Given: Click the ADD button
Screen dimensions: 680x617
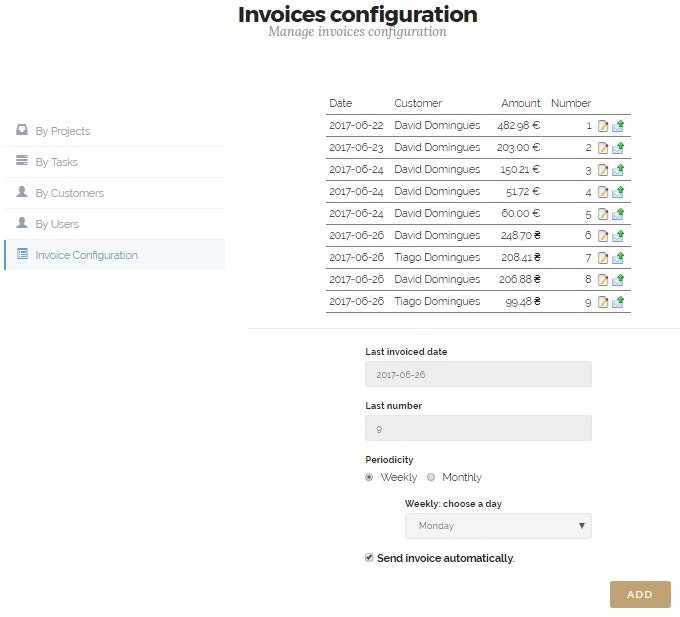Looking at the screenshot, I should click(x=640, y=594).
